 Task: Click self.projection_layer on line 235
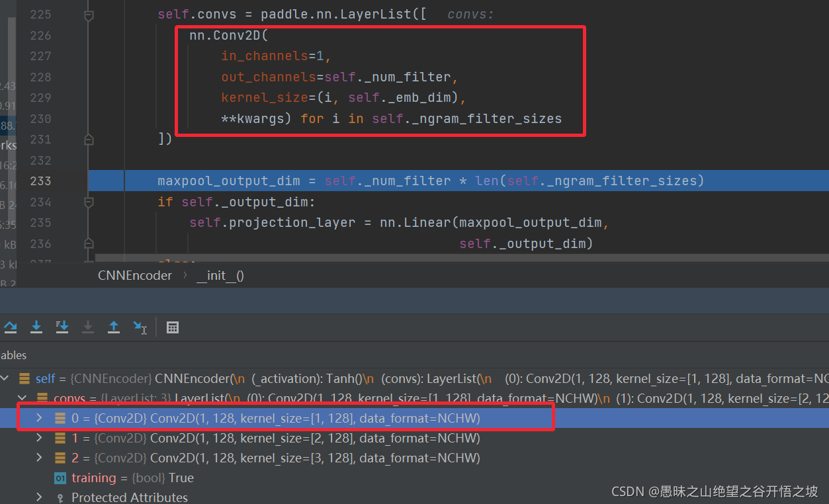pyautogui.click(x=273, y=223)
